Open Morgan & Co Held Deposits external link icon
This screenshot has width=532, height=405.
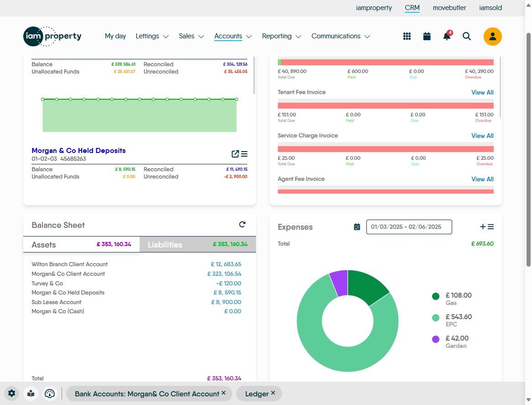click(235, 154)
